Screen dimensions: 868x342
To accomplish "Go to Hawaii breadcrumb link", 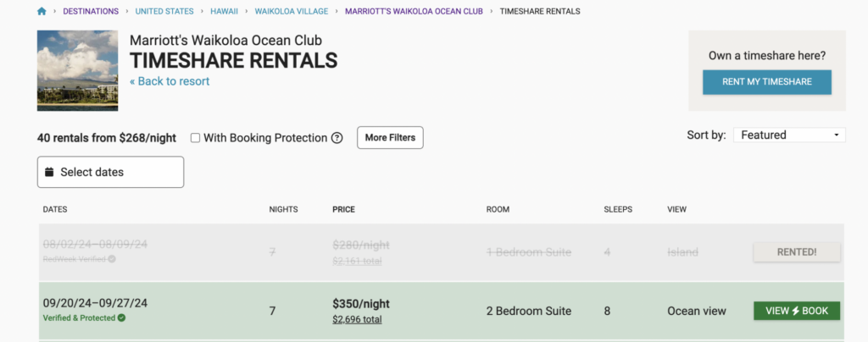I will tap(225, 12).
